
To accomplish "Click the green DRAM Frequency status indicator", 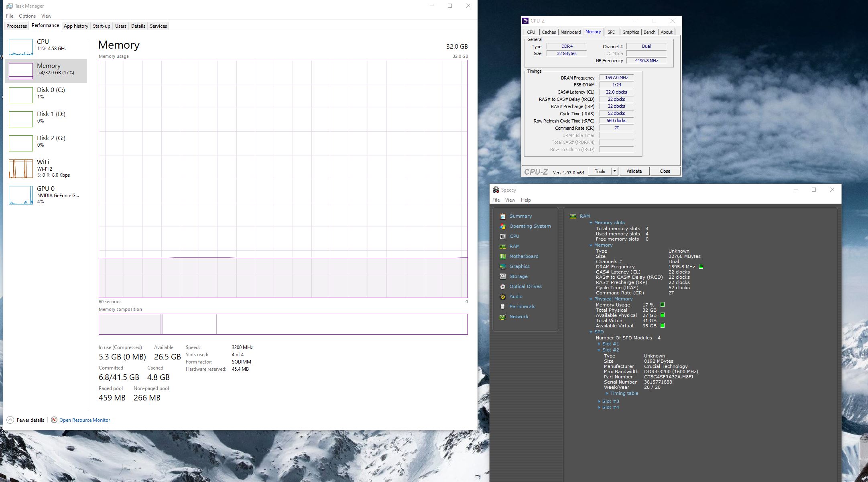I will pyautogui.click(x=701, y=266).
